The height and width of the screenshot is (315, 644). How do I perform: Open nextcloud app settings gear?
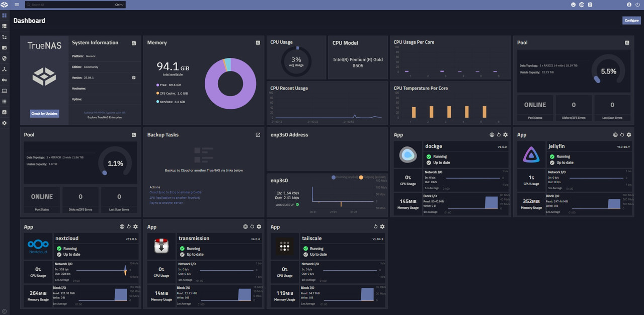[135, 227]
